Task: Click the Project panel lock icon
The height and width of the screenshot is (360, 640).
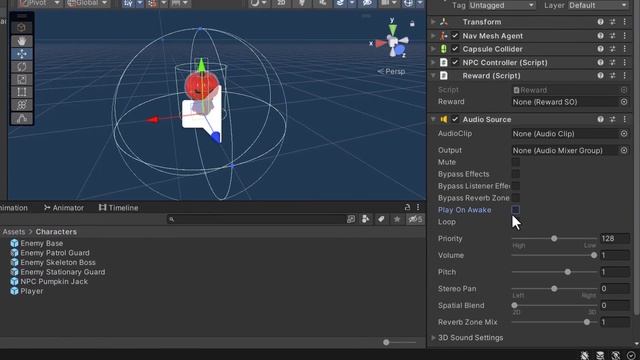Action: click(407, 207)
